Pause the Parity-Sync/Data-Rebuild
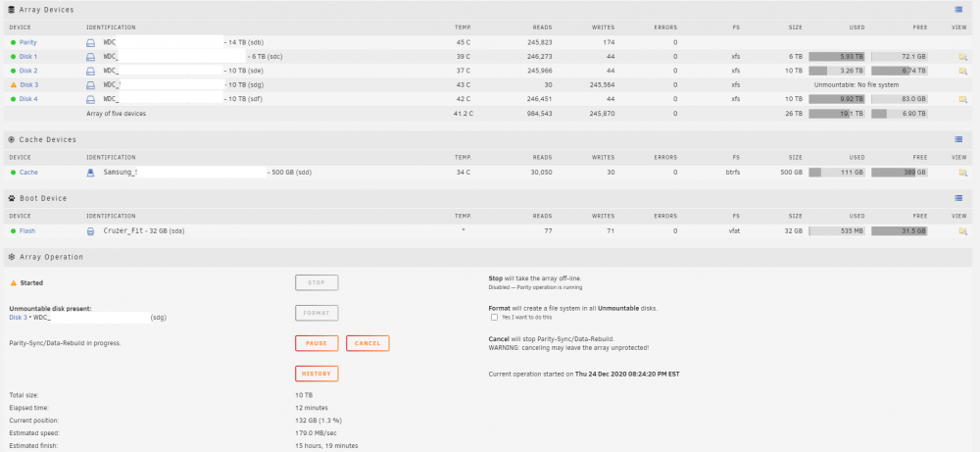This screenshot has height=452, width=980. click(x=317, y=343)
